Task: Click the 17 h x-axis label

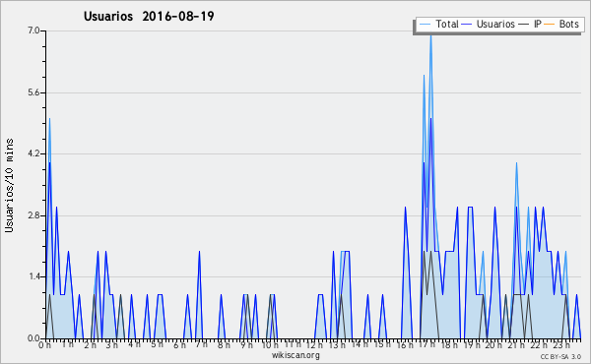Action: [427, 344]
